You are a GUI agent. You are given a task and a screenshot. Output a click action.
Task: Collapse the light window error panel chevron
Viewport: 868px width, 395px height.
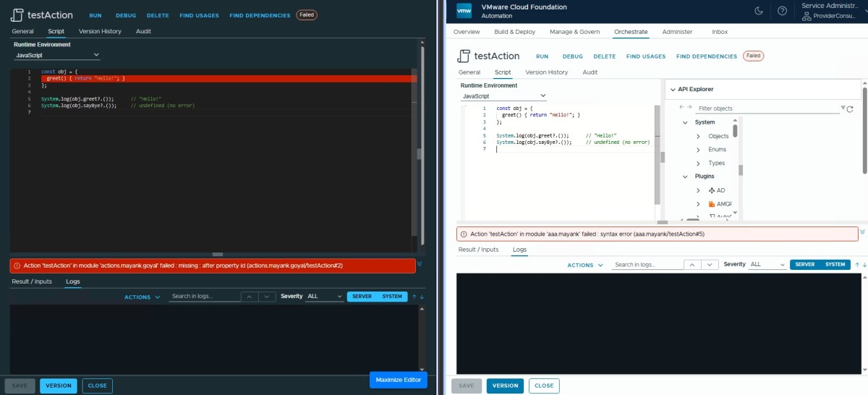[862, 232]
